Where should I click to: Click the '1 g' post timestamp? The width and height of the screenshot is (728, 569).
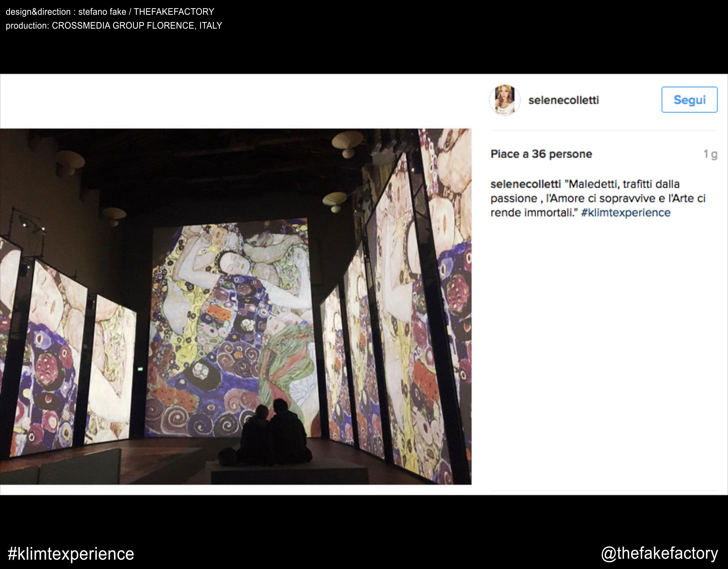click(710, 154)
